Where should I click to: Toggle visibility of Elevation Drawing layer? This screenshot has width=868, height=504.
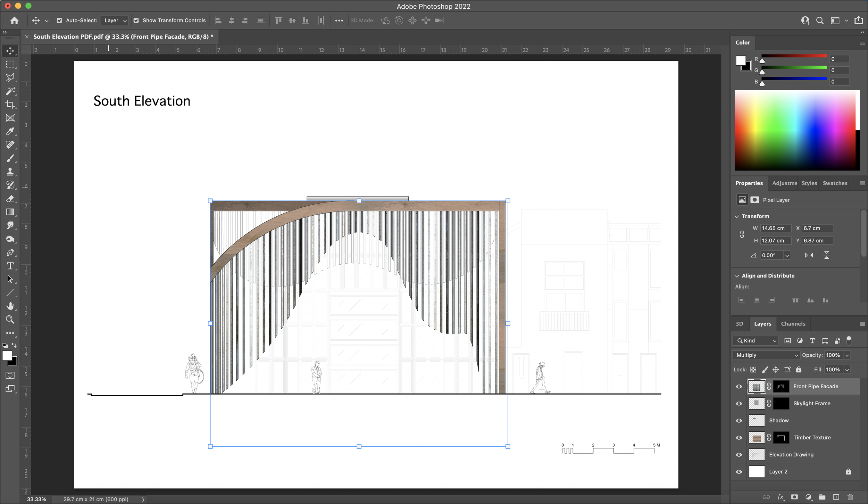click(739, 454)
